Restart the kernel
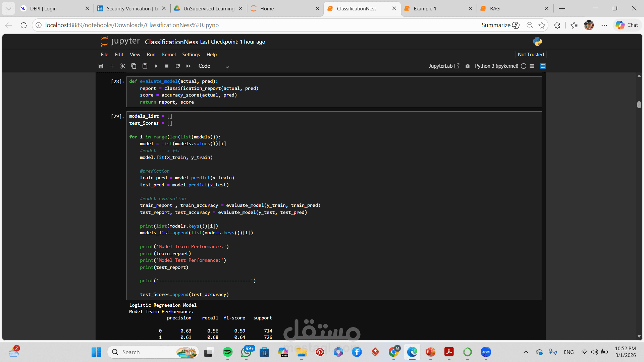Viewport: 644px width, 362px height. [x=178, y=66]
